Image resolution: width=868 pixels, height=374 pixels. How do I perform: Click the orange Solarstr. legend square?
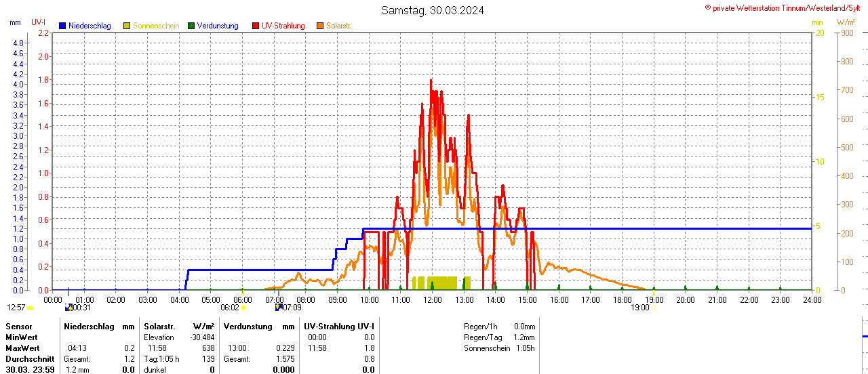[320, 26]
